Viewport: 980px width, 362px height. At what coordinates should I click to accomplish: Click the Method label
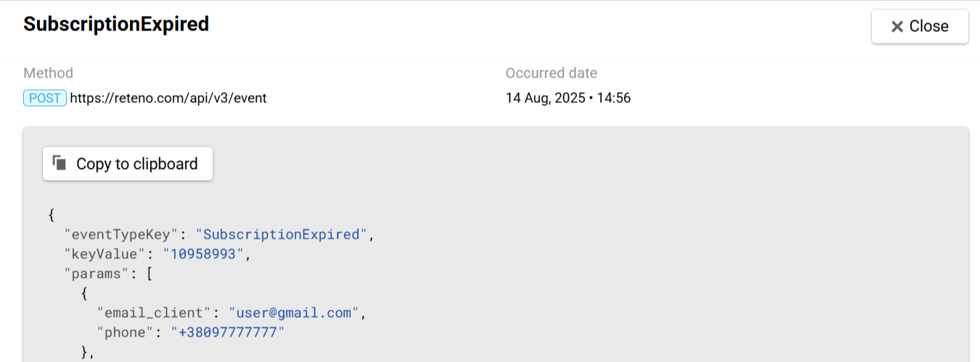tap(48, 73)
